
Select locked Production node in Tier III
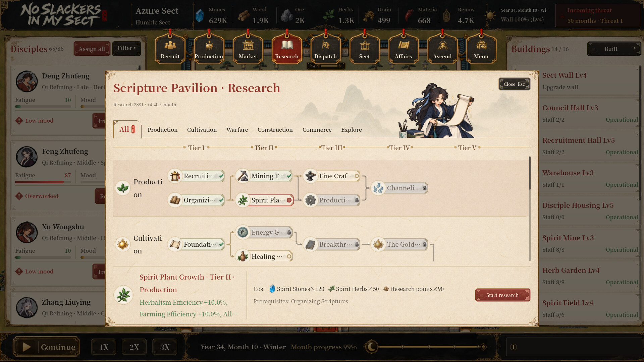click(332, 200)
